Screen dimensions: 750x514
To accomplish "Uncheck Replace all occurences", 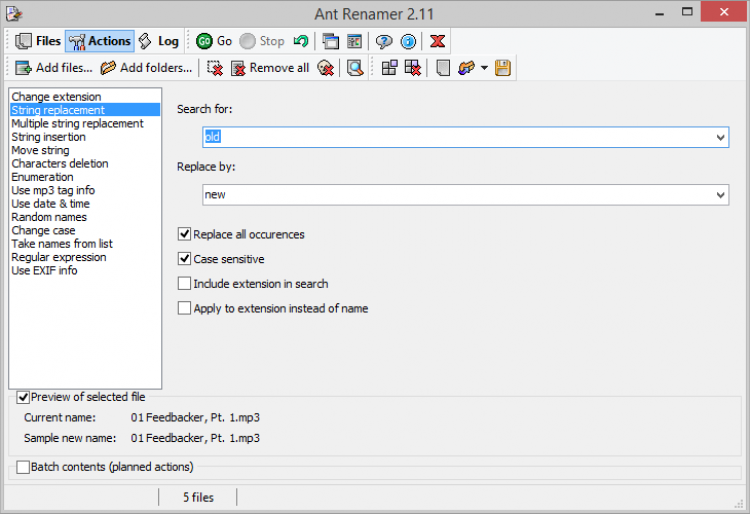I will [x=184, y=234].
